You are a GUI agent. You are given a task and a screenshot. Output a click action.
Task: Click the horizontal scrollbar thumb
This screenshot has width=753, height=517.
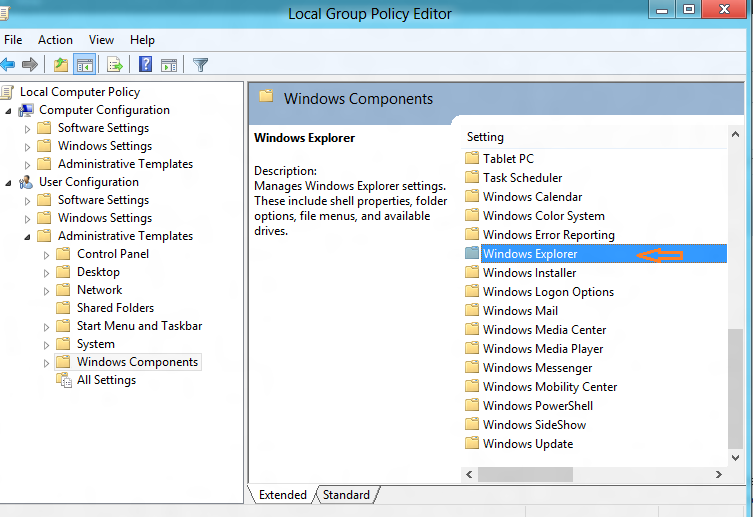click(525, 474)
